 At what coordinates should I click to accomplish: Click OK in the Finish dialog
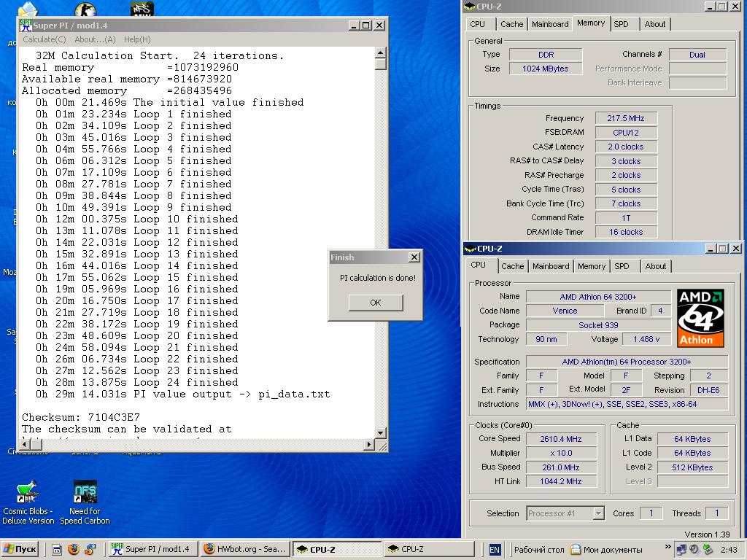[x=376, y=303]
